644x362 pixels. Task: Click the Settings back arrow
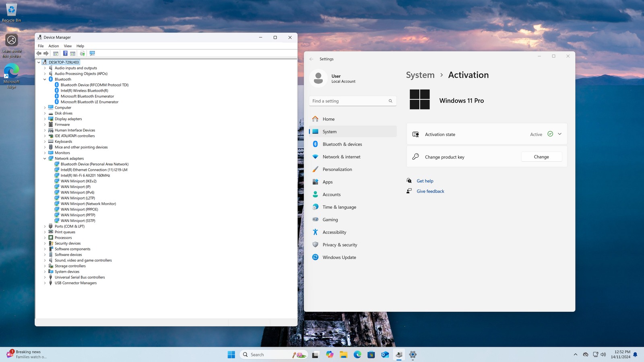click(312, 59)
